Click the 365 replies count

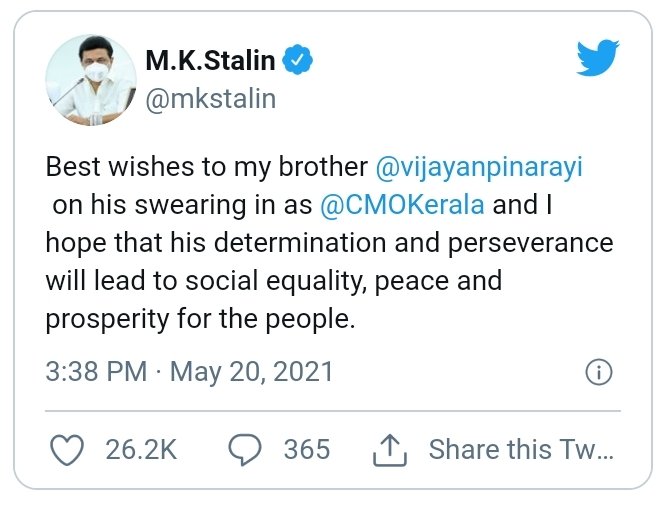[306, 451]
